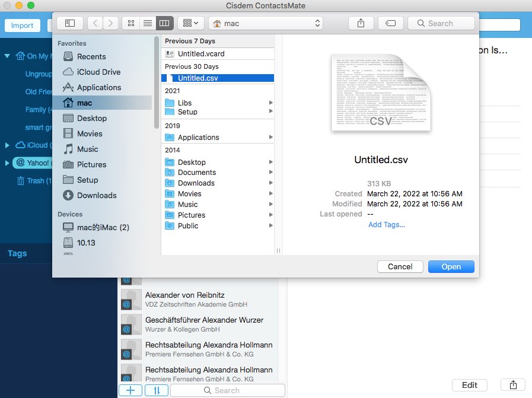Open the mac location popup menu
Viewport: 532px width, 398px height.
tap(266, 23)
